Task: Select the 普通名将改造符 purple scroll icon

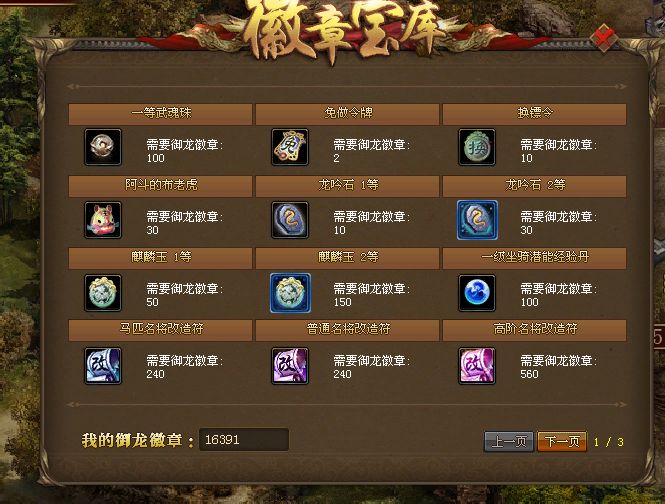Action: pyautogui.click(x=290, y=366)
